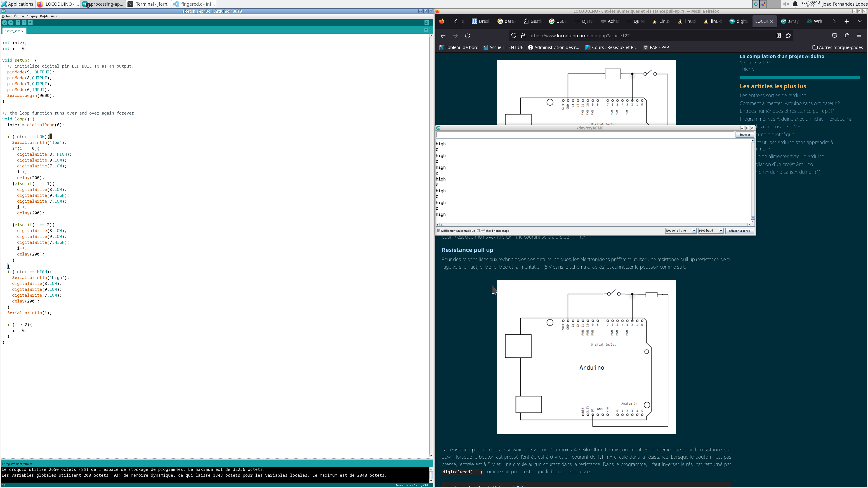Open the PAP - PAP bookmark

[x=656, y=47]
